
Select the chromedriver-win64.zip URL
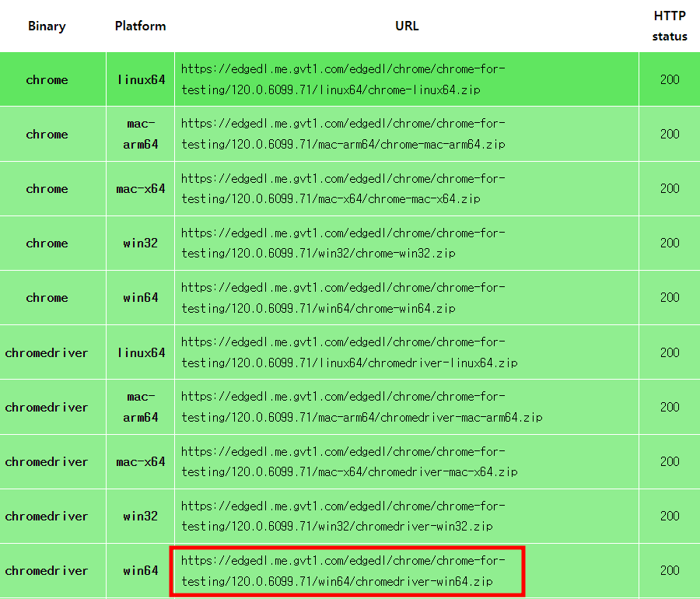click(x=343, y=570)
